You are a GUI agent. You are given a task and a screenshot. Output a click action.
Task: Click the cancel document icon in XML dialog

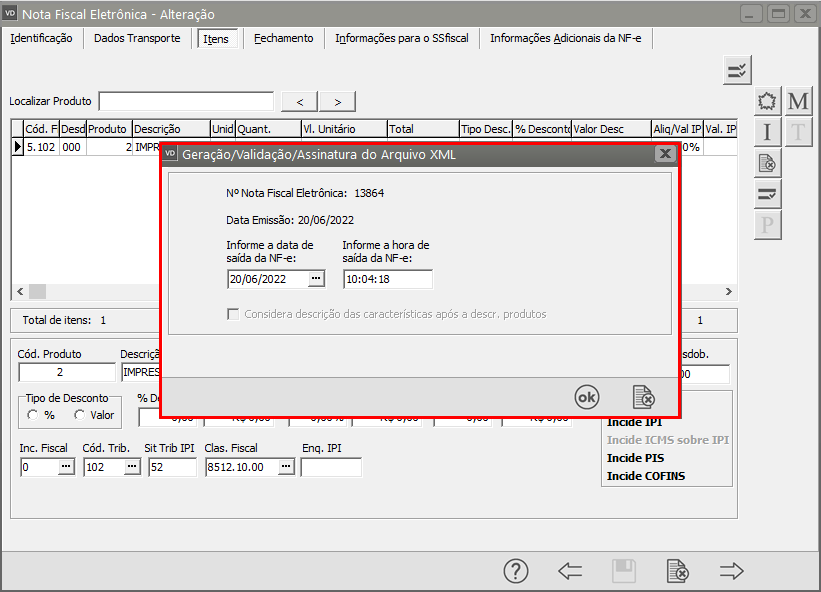click(x=644, y=397)
